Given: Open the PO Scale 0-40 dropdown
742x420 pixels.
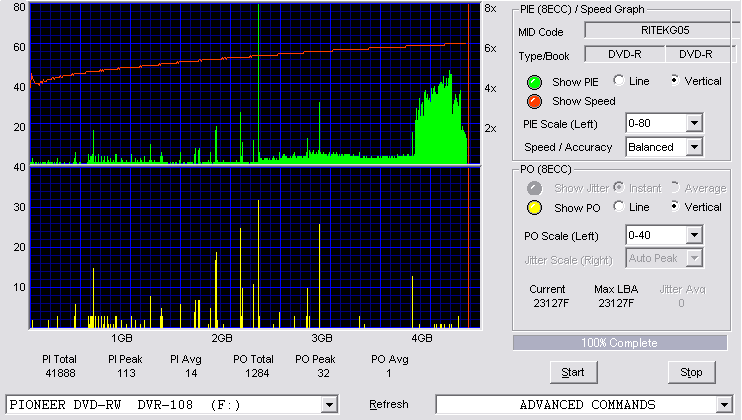Looking at the screenshot, I should [x=694, y=235].
